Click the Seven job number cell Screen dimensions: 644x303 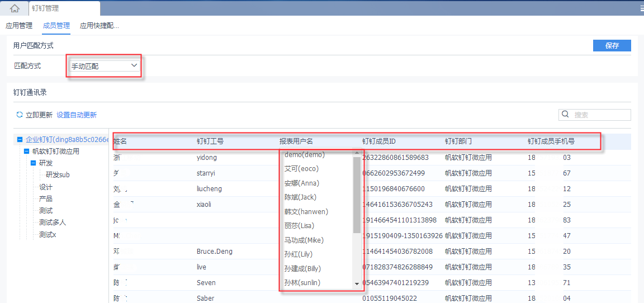(206, 282)
